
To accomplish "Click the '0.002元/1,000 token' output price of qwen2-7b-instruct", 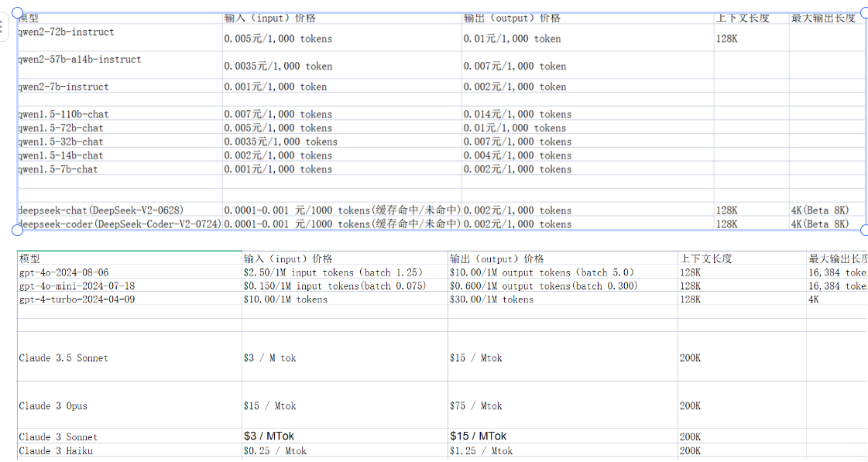I will 515,87.
